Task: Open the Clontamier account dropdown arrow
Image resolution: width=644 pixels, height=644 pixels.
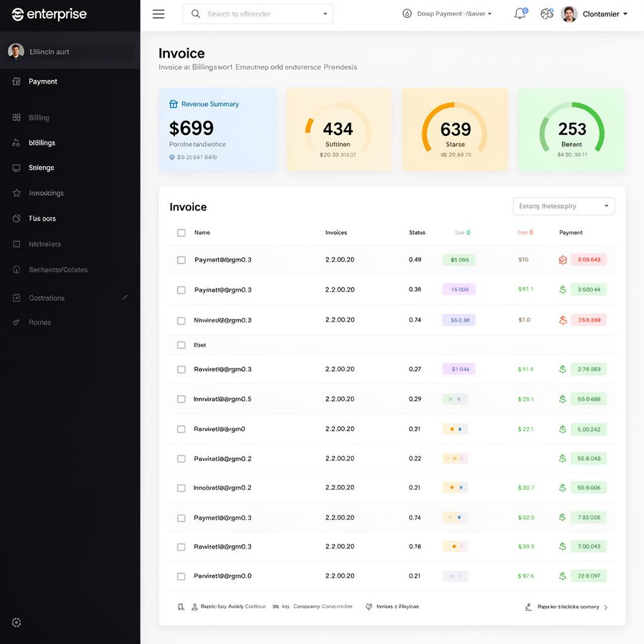Action: tap(625, 14)
